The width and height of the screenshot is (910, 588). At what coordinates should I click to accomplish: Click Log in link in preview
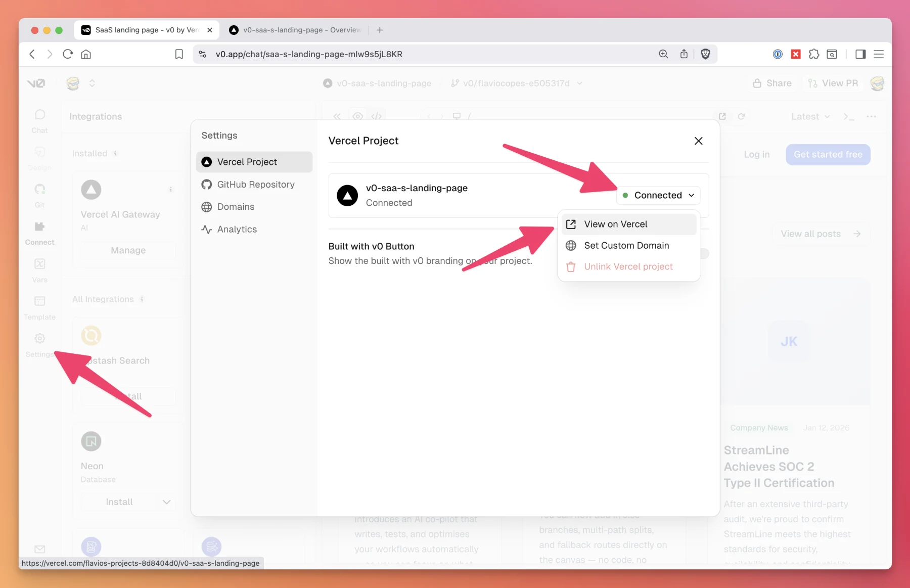pos(756,154)
